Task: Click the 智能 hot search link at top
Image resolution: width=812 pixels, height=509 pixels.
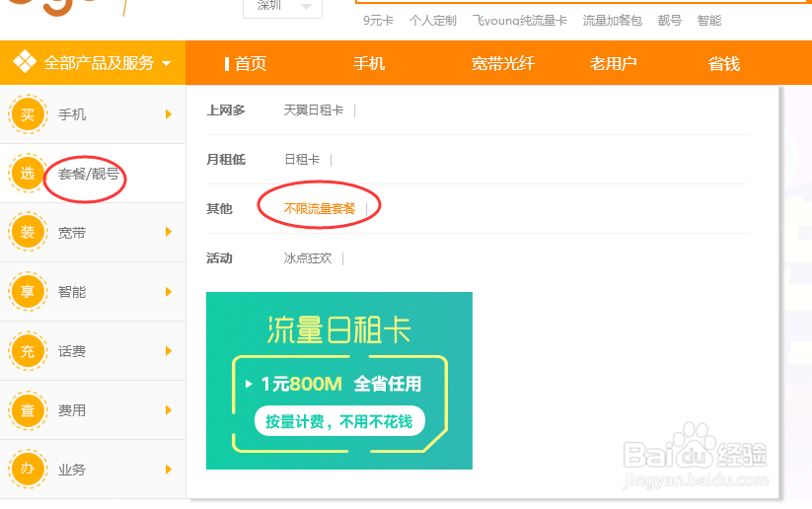Action: point(709,20)
